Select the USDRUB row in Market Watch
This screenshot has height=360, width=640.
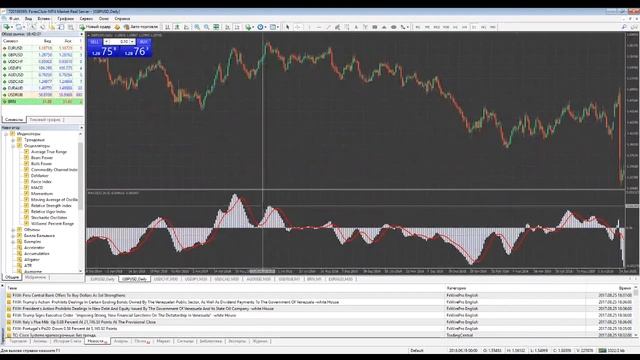point(42,95)
